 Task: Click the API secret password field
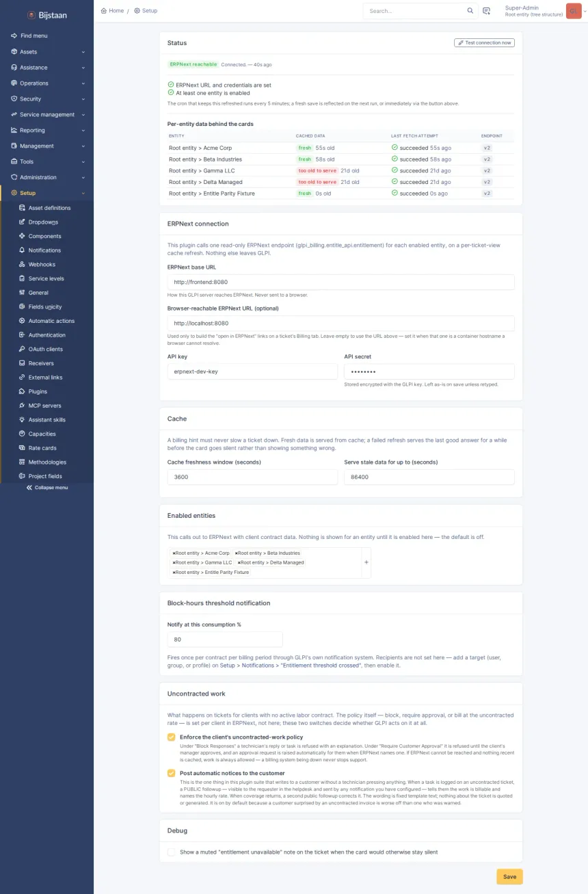[429, 371]
